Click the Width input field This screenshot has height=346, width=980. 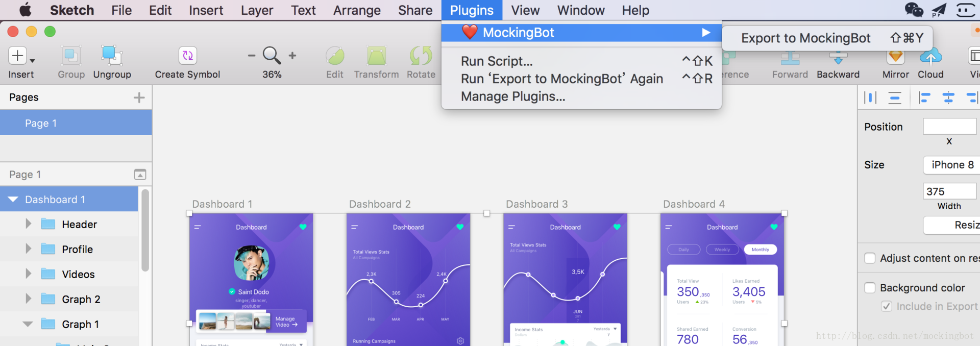coord(949,191)
